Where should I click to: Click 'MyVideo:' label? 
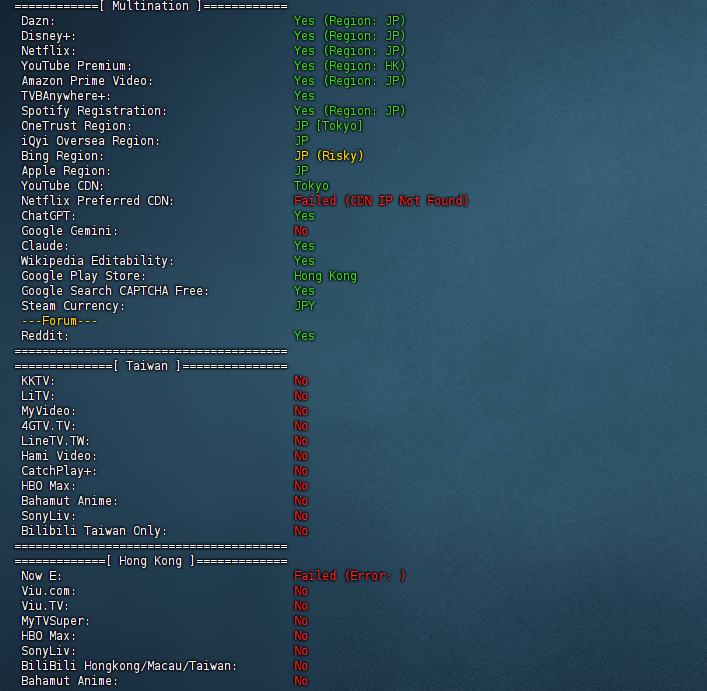[x=48, y=411]
